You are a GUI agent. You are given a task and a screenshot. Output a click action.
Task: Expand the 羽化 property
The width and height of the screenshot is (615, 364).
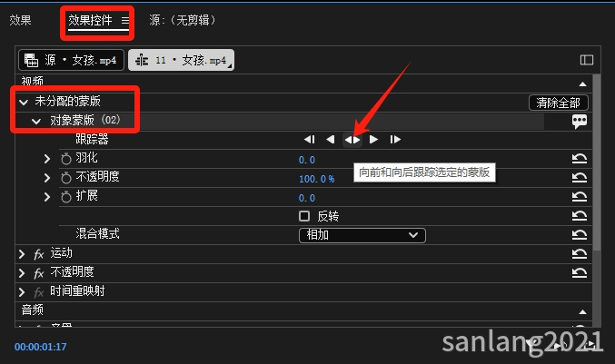(46, 159)
